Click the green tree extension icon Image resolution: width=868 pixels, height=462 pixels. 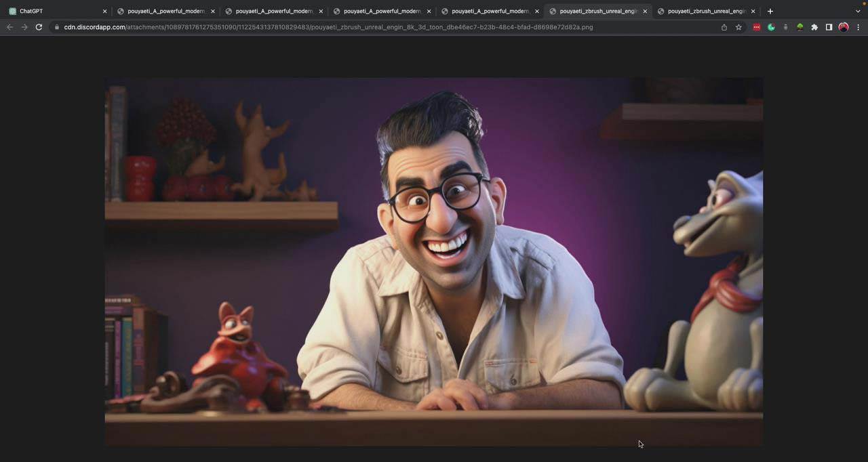coord(800,27)
